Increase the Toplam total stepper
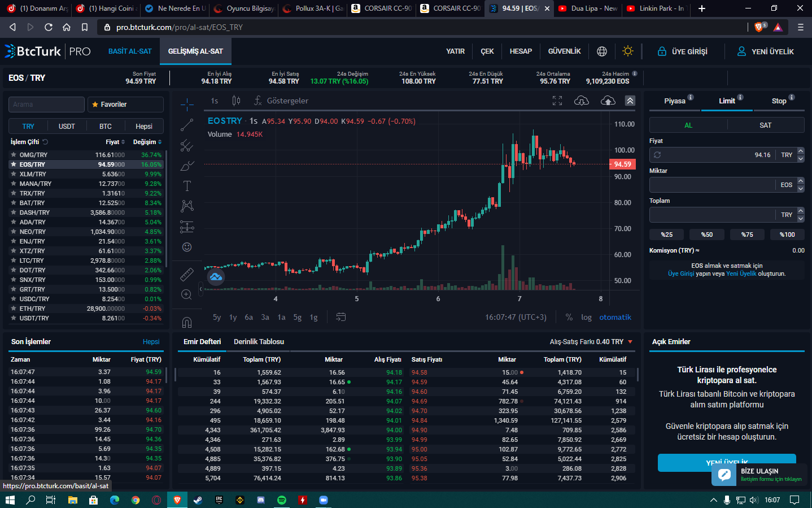 (801, 211)
